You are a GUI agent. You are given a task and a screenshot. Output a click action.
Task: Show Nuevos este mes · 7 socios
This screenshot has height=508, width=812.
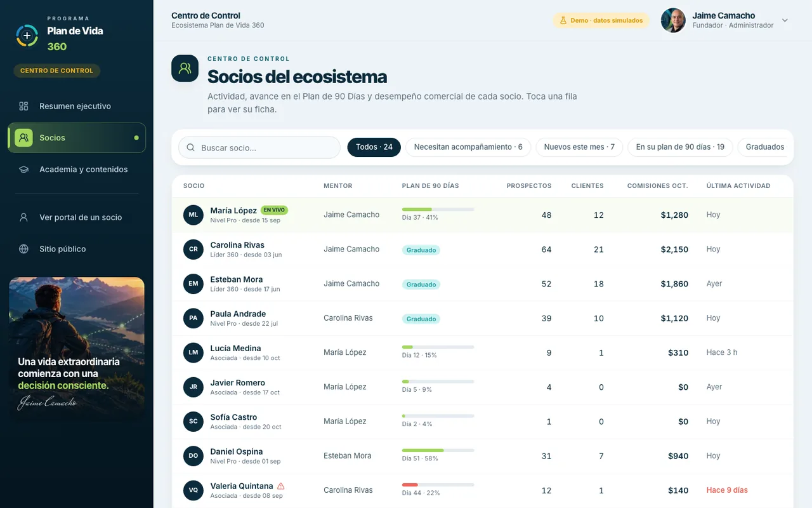click(x=579, y=147)
